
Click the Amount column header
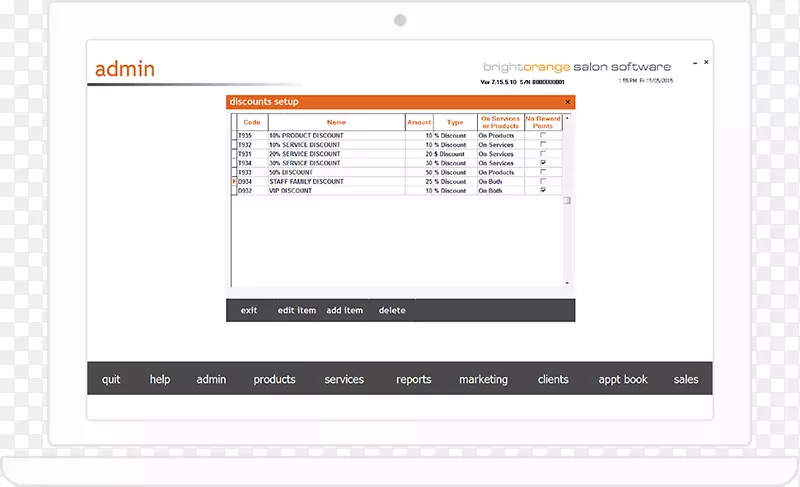pos(419,123)
